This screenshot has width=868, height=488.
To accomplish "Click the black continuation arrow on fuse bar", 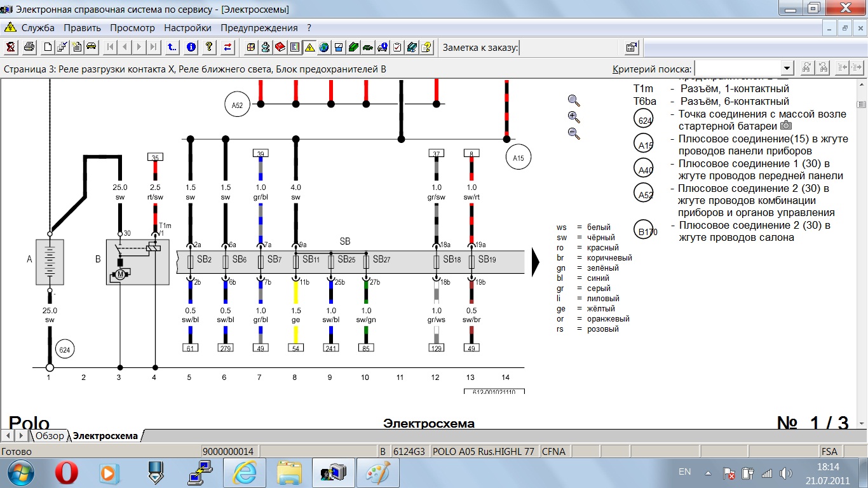I will pyautogui.click(x=535, y=261).
